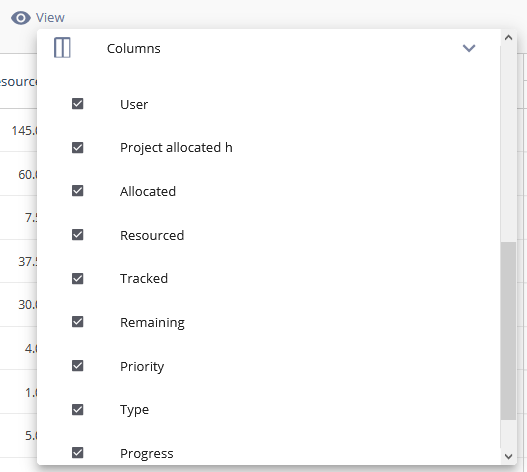Hide the Type column via checkbox
Image resolution: width=527 pixels, height=472 pixels.
tap(78, 409)
